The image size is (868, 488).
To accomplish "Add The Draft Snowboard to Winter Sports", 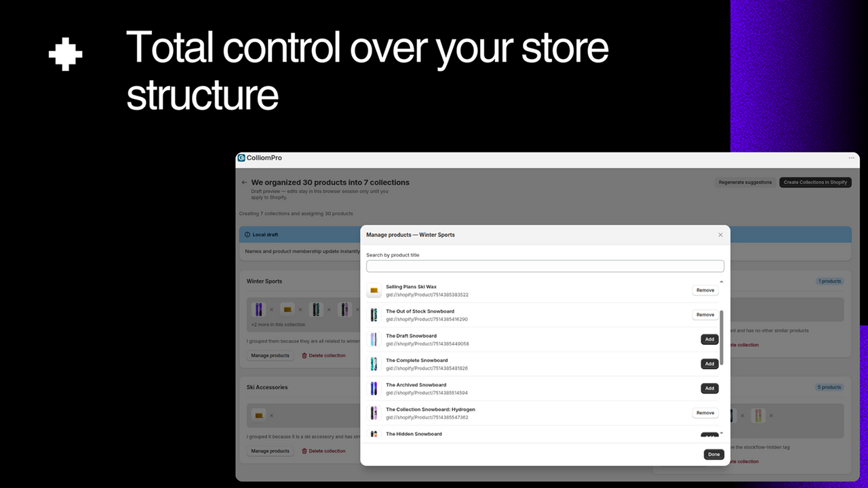I will point(709,340).
